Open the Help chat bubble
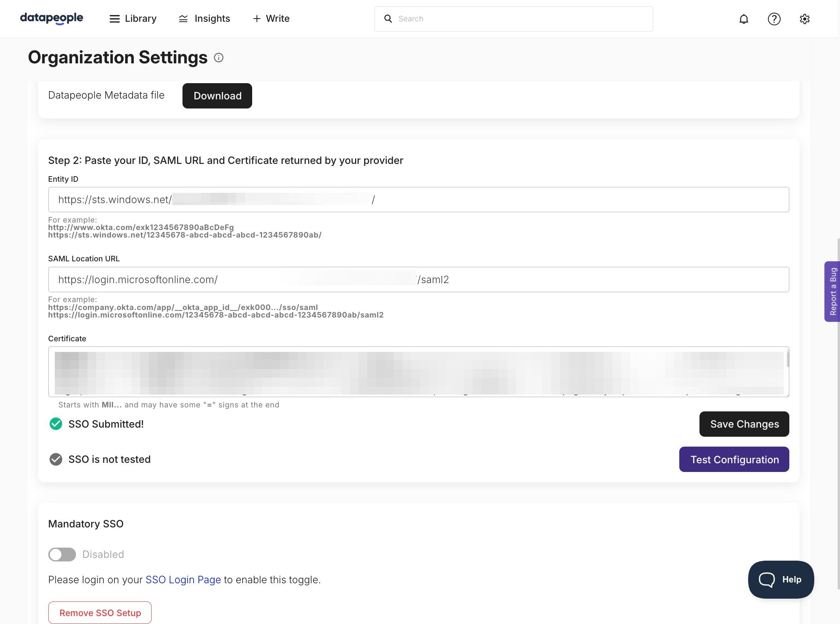The height and width of the screenshot is (624, 840). pyautogui.click(x=781, y=579)
